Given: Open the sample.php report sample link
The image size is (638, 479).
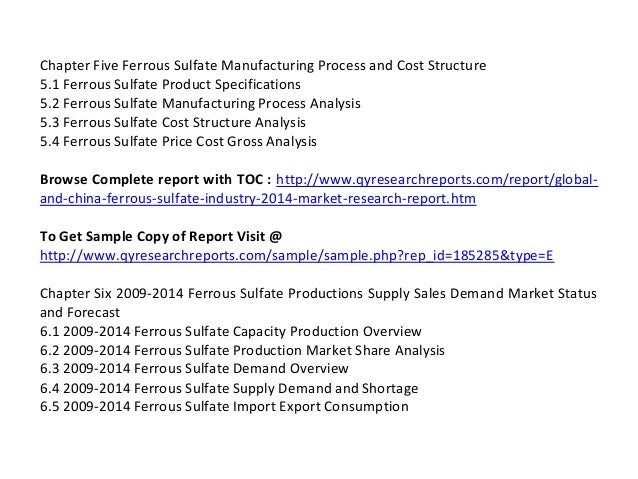Looking at the screenshot, I should pyautogui.click(x=297, y=256).
